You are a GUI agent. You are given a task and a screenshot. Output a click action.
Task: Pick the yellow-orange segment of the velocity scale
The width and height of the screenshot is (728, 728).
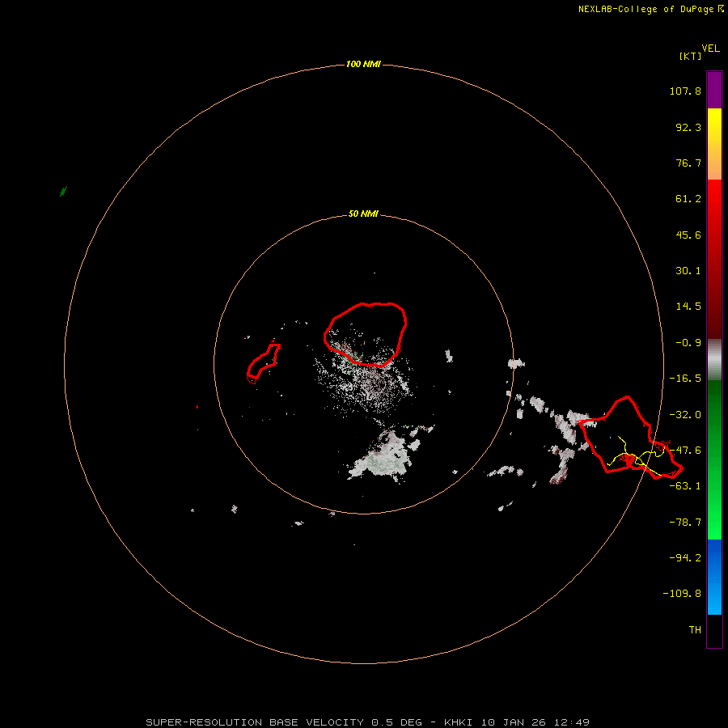(x=714, y=144)
